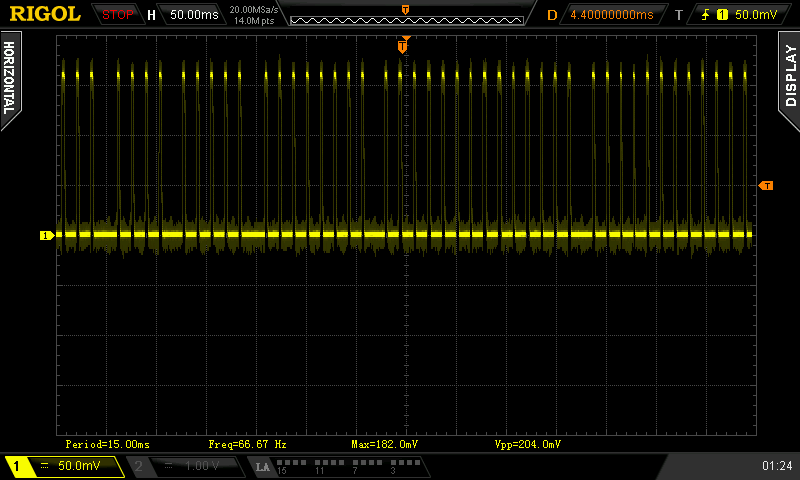Toggle the logic analyzer channel 15 group

[291, 466]
